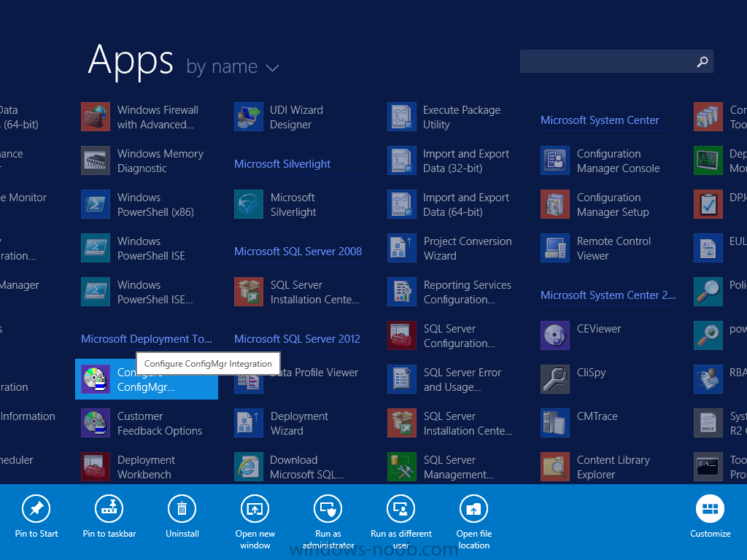Open the Microsoft Silverlight app icon
The image size is (747, 560).
pos(249,204)
